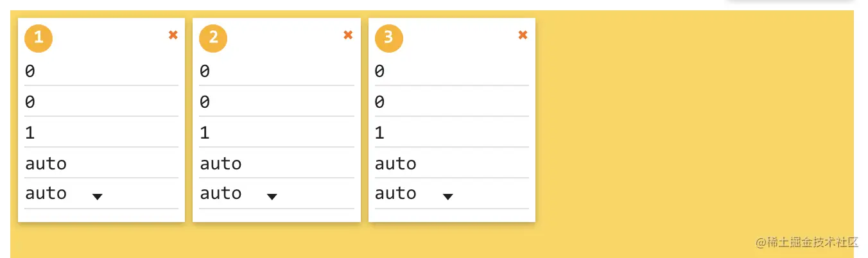The height and width of the screenshot is (258, 868).
Task: Click the auto text field in card 1
Action: coord(101,164)
